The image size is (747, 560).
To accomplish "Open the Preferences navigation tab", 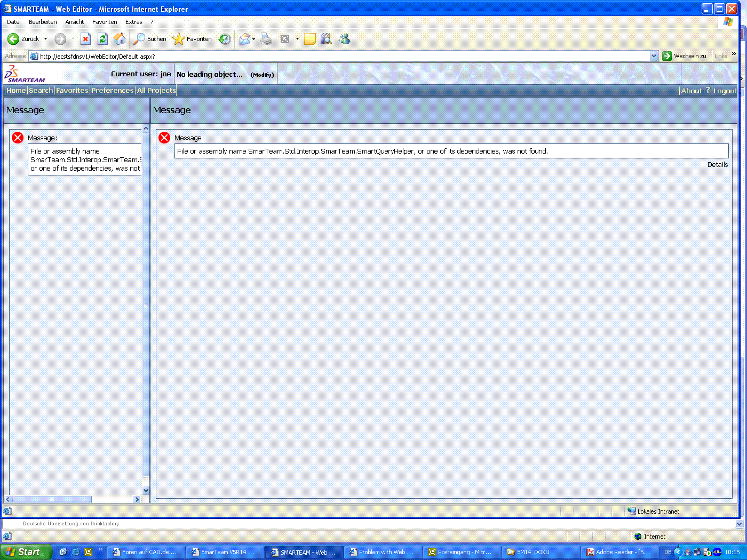I will (113, 91).
